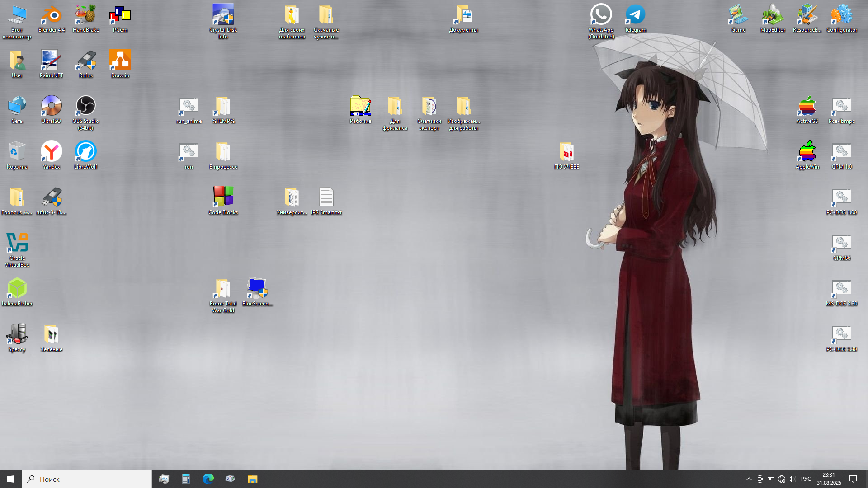The width and height of the screenshot is (868, 488).
Task: Open the Paint.NET shortcut icon
Action: click(x=51, y=64)
